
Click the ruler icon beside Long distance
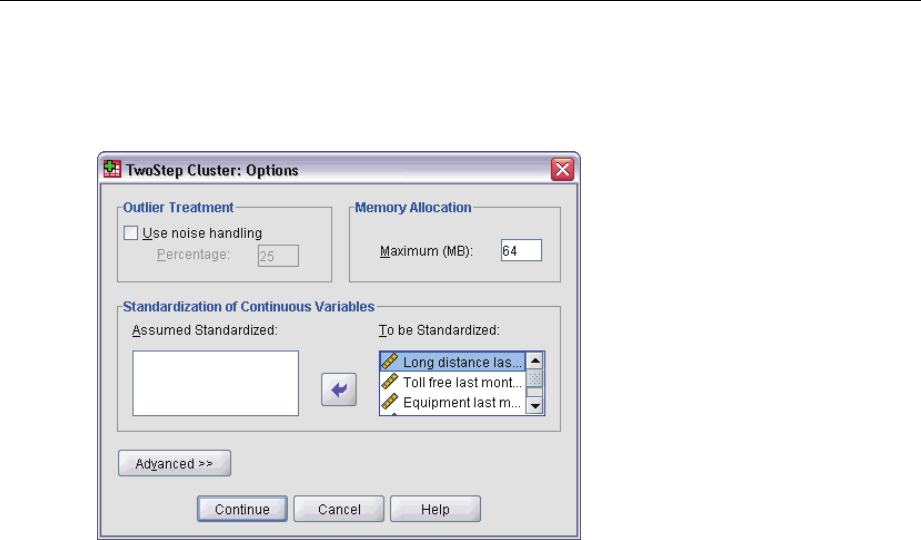coord(390,361)
